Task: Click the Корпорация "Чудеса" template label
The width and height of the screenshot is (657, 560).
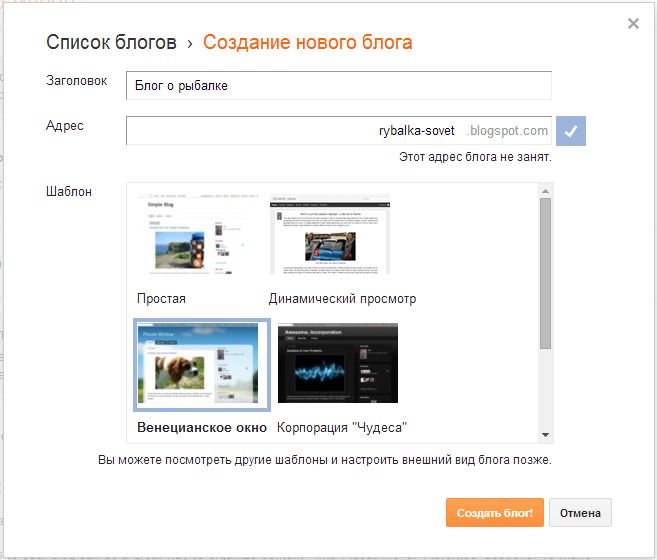Action: tap(342, 427)
